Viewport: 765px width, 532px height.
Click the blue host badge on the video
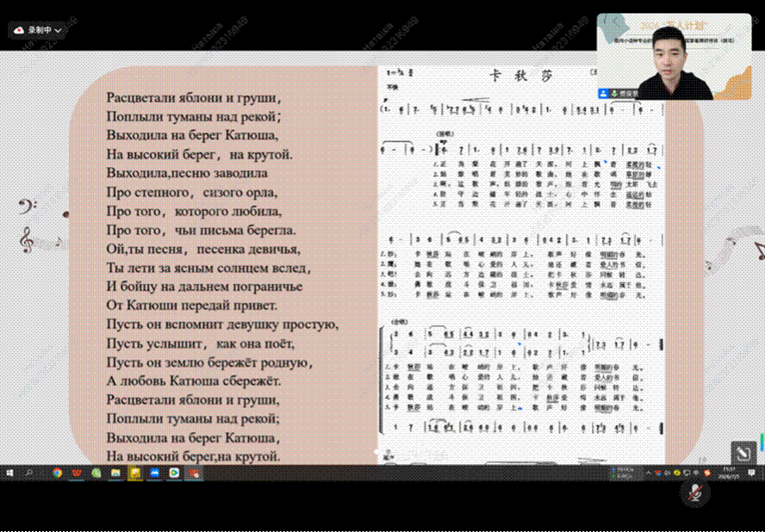604,94
